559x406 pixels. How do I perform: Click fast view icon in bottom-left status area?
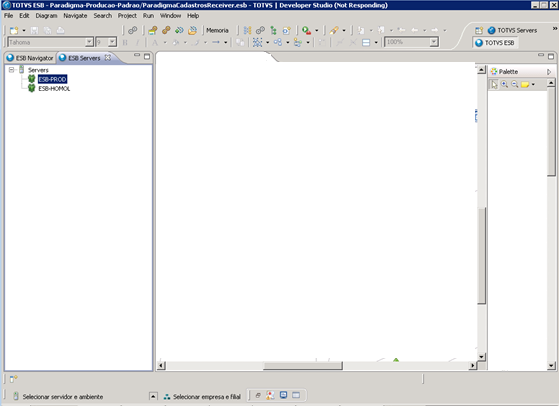pyautogui.click(x=14, y=379)
